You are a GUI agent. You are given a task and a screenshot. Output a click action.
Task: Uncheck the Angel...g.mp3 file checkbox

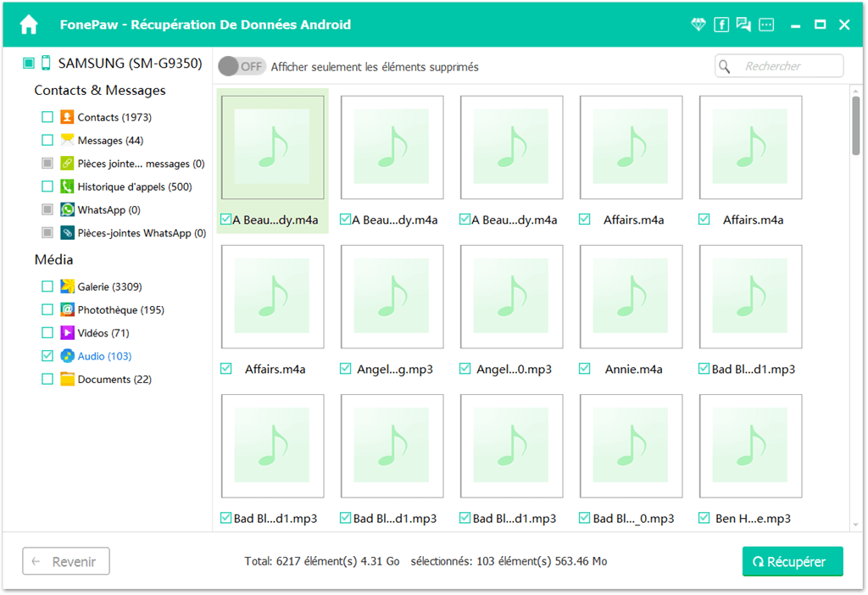[x=346, y=369]
